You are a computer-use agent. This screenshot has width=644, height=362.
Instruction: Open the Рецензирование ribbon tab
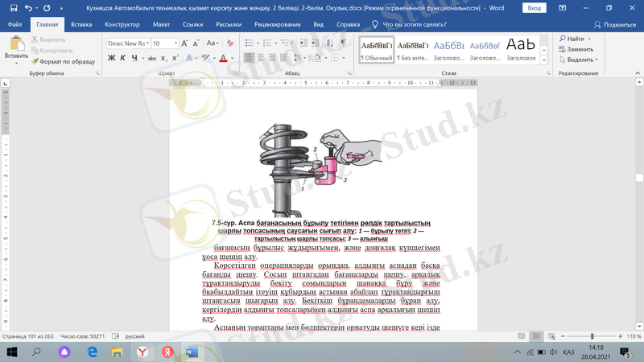(x=276, y=24)
